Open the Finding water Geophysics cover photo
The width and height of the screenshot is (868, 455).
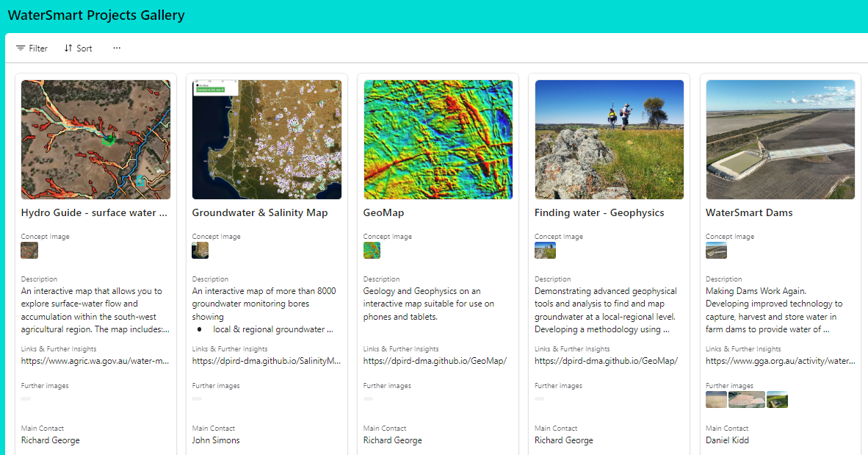point(609,140)
